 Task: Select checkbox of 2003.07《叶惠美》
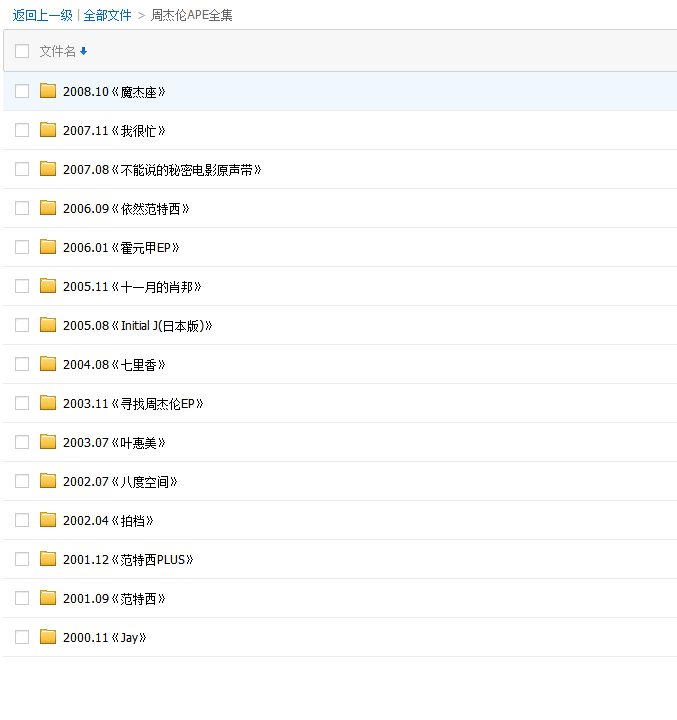tap(22, 442)
